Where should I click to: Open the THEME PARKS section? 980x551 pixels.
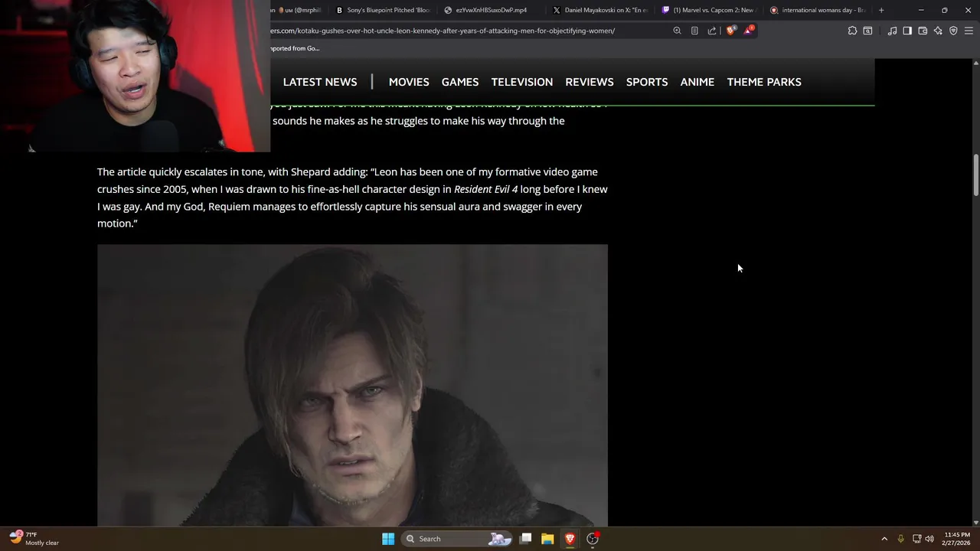764,82
